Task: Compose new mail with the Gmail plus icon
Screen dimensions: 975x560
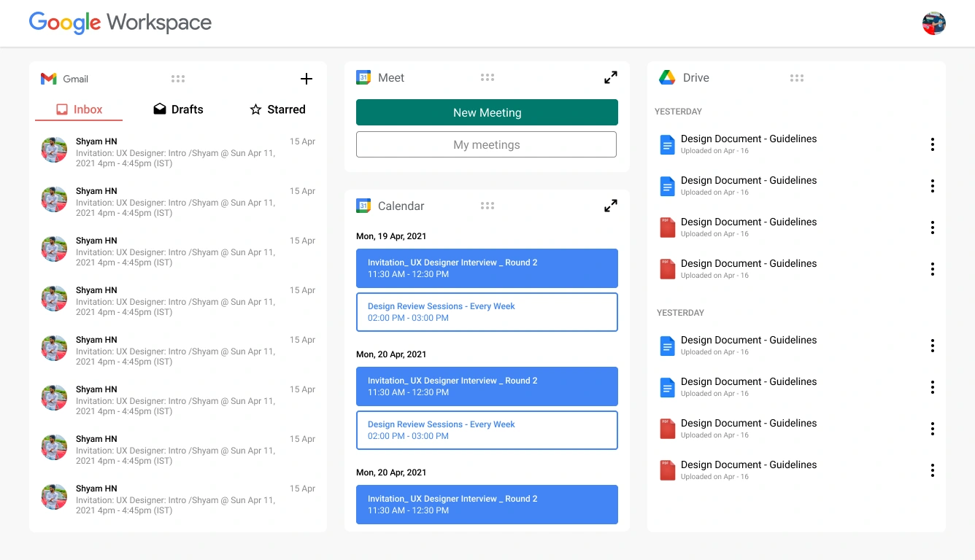Action: pos(307,79)
